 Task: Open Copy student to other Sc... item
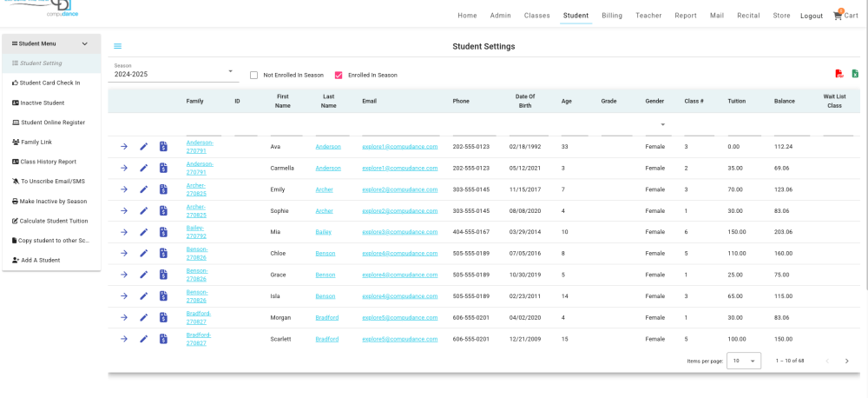51,241
